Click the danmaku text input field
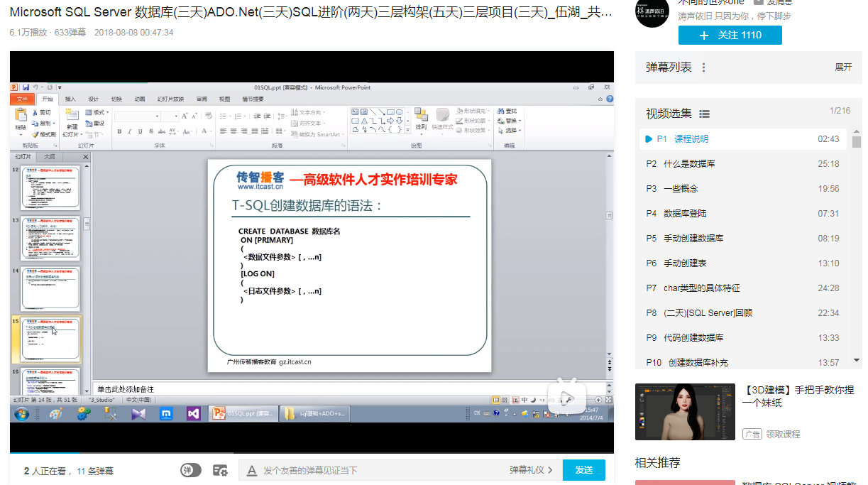868x485 pixels. click(383, 470)
